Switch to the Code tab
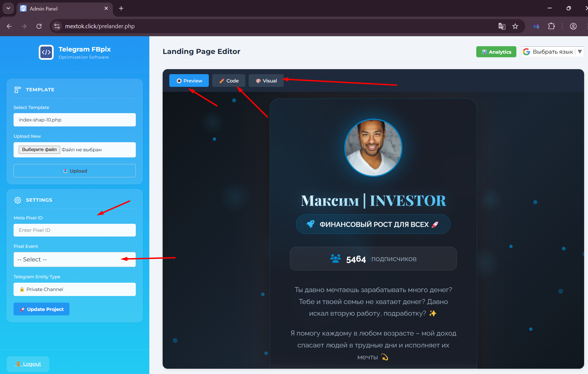 pyautogui.click(x=229, y=81)
